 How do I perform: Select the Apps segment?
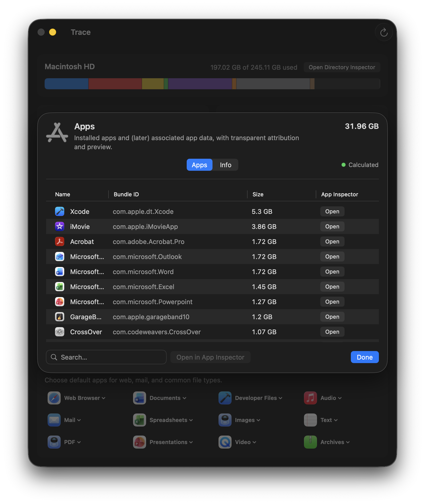(199, 165)
